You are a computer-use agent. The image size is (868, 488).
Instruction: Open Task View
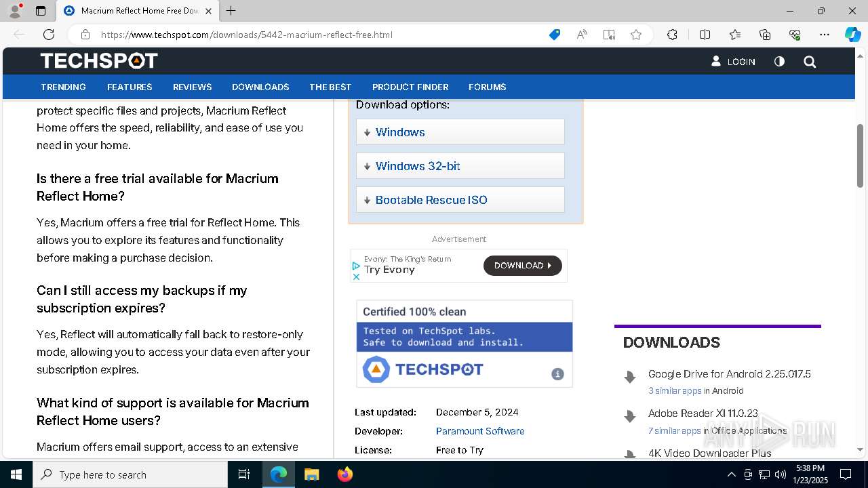244,474
